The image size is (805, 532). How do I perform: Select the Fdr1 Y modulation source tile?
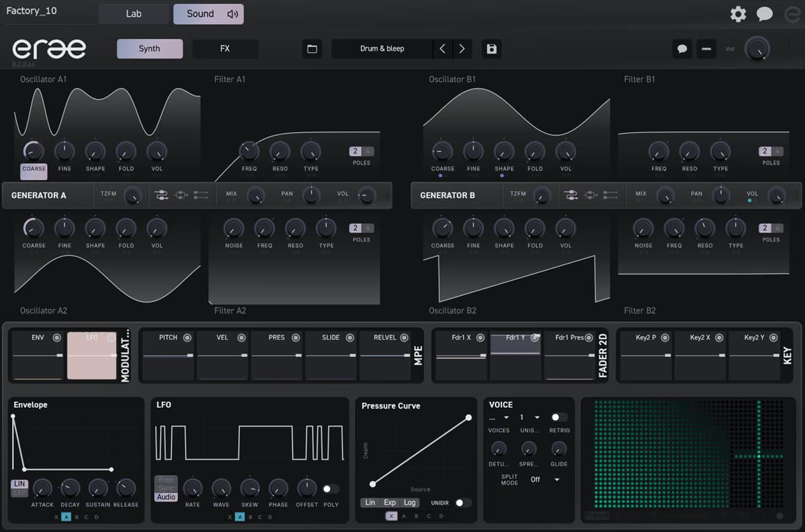[x=515, y=355]
